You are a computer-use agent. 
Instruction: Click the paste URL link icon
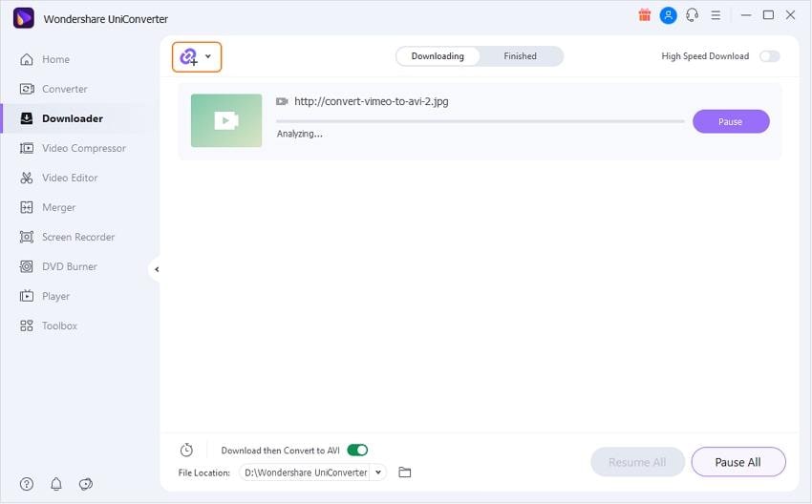188,56
